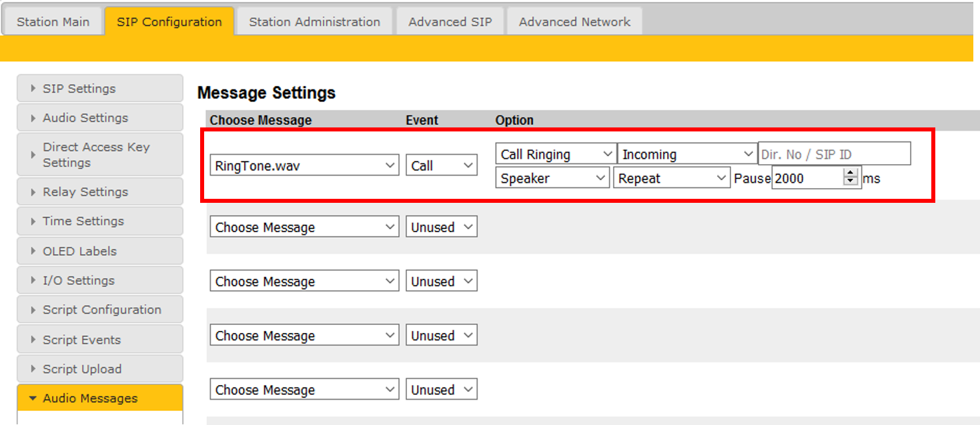This screenshot has width=980, height=425.
Task: Collapse the Audio Messages sidebar section
Action: [x=99, y=398]
